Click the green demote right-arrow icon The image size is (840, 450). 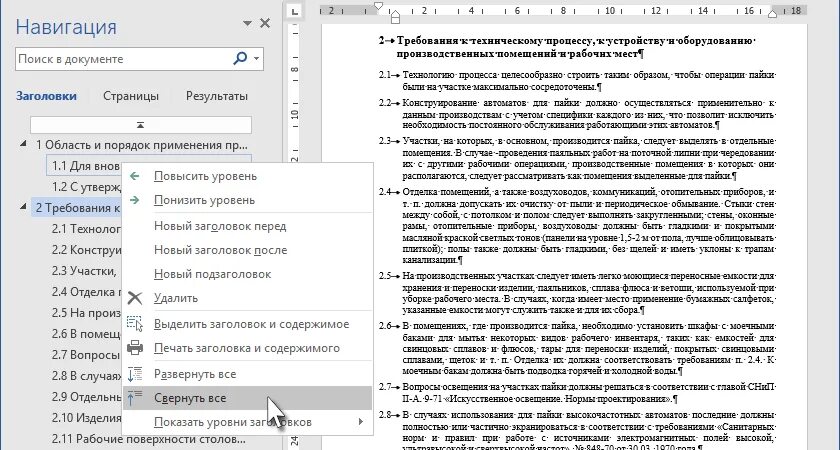[x=134, y=200]
